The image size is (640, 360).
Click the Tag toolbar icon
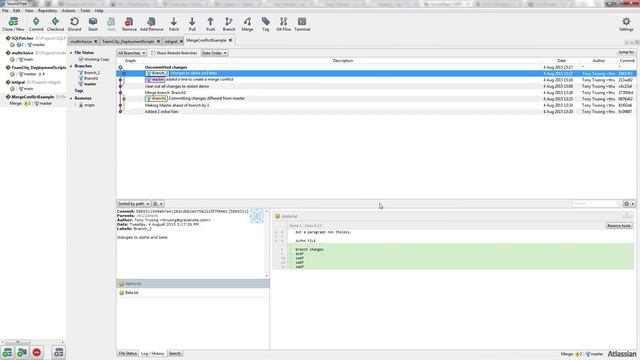coord(265,24)
